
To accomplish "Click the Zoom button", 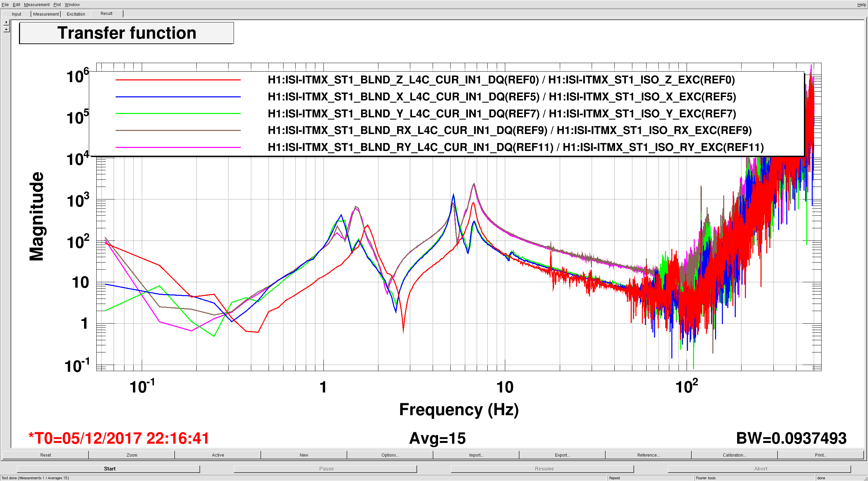I will [x=132, y=455].
